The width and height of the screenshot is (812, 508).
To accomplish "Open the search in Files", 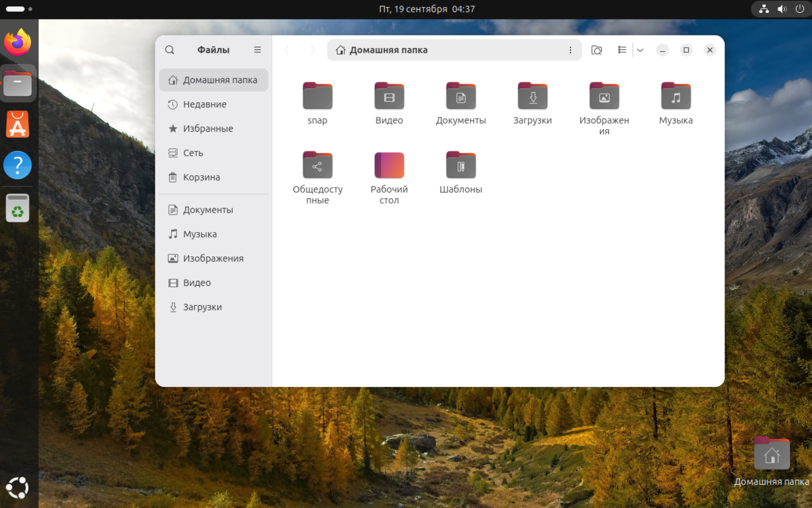I will pos(170,50).
